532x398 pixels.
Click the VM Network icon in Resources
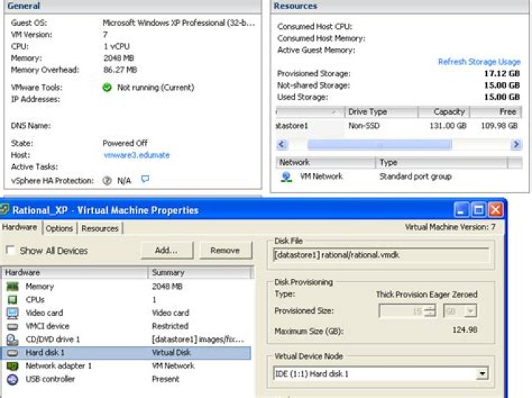coord(287,177)
